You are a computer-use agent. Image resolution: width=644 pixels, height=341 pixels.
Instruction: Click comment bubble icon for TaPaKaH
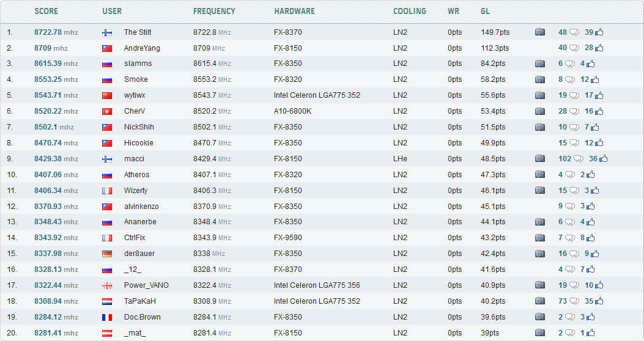(x=574, y=301)
